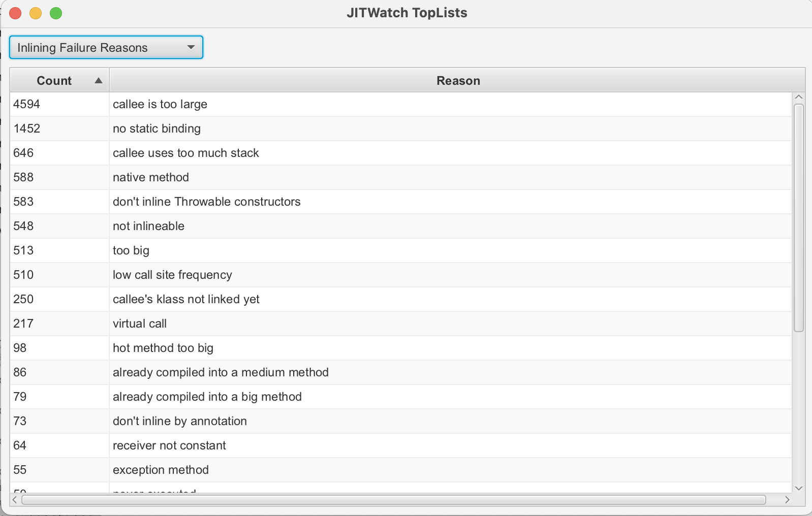Click the Count column sort arrow

click(x=99, y=80)
